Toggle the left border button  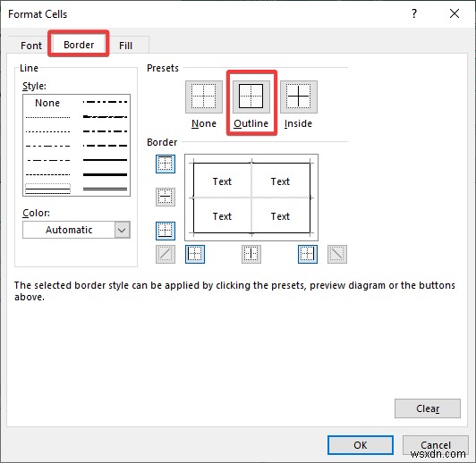click(195, 254)
